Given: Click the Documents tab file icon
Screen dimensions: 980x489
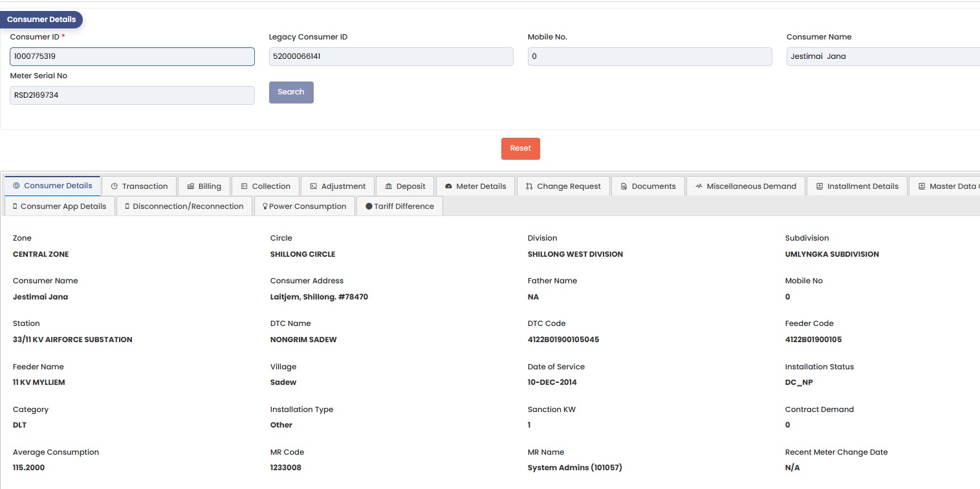Looking at the screenshot, I should pyautogui.click(x=624, y=186).
